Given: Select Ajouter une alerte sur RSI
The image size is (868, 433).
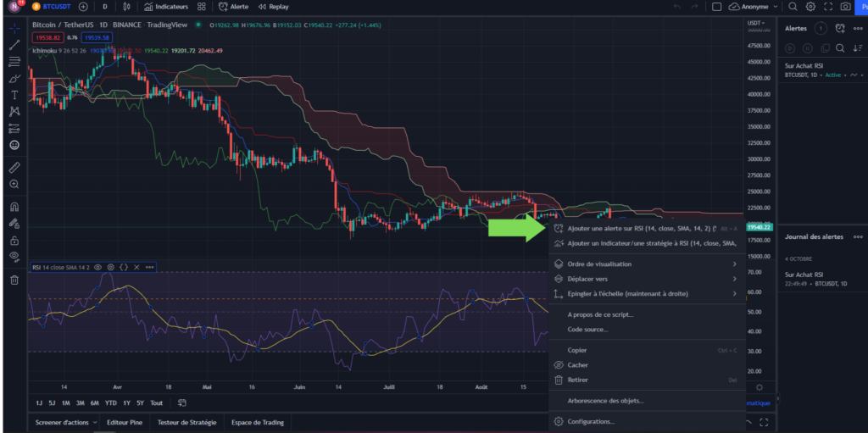Looking at the screenshot, I should (647, 228).
